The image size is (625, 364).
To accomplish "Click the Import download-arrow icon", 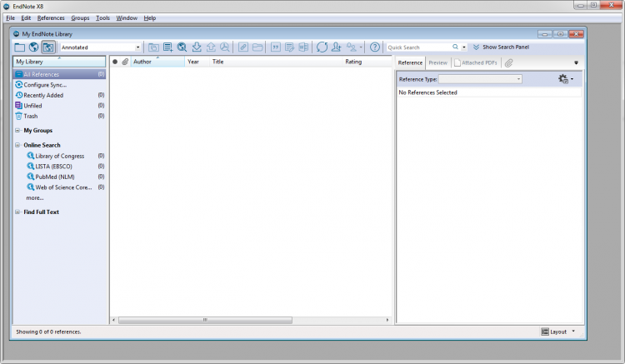I will [197, 47].
